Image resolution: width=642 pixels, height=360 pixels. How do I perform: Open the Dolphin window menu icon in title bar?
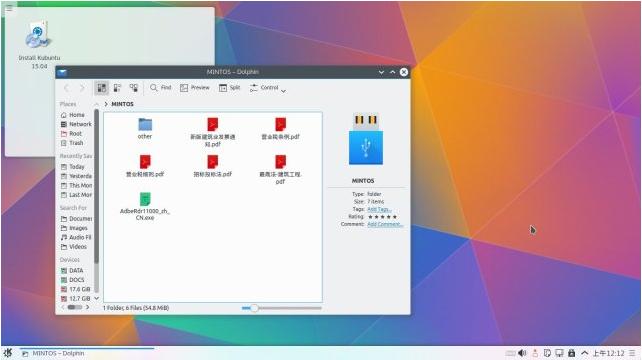point(62,72)
